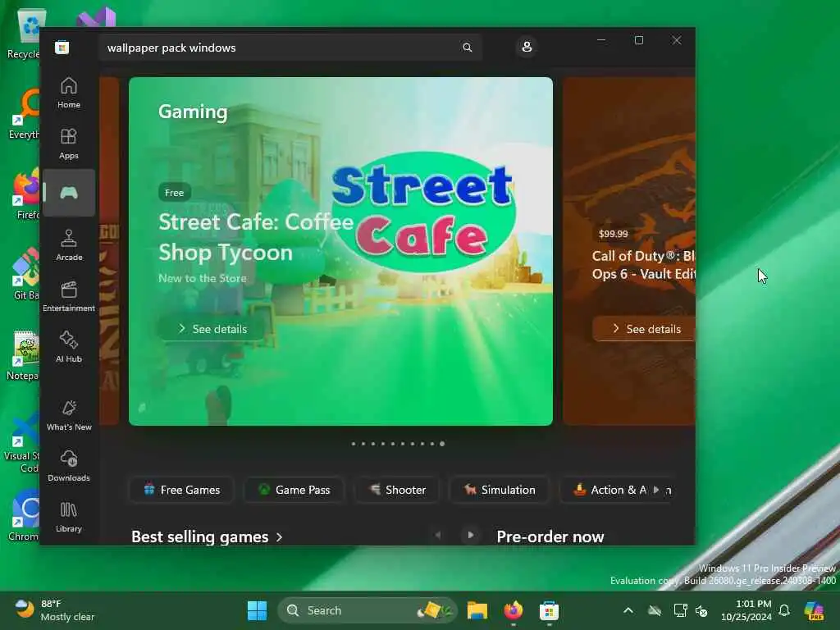Viewport: 840px width, 630px height.
Task: Select the Git Bash desktop shortcut
Action: (x=25, y=275)
